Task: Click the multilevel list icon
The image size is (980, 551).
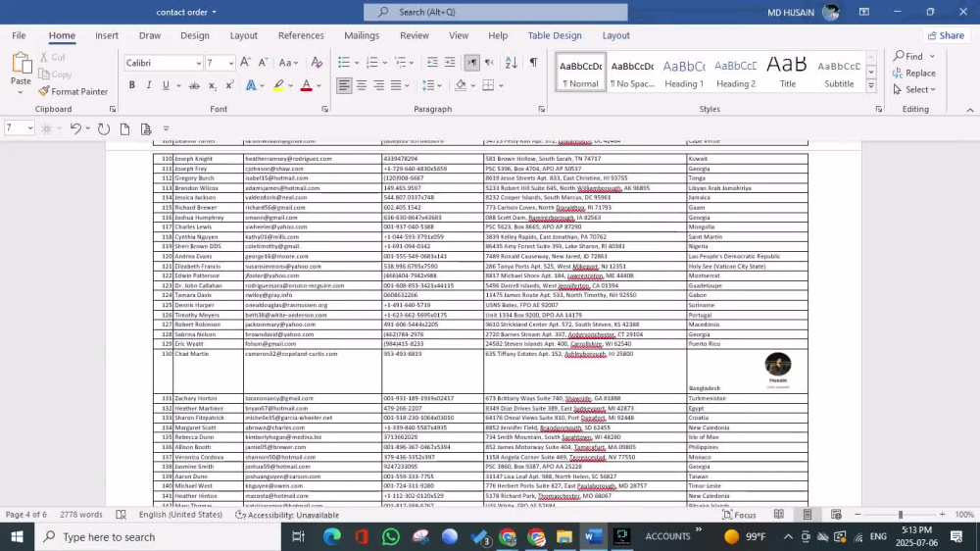Action: click(401, 62)
